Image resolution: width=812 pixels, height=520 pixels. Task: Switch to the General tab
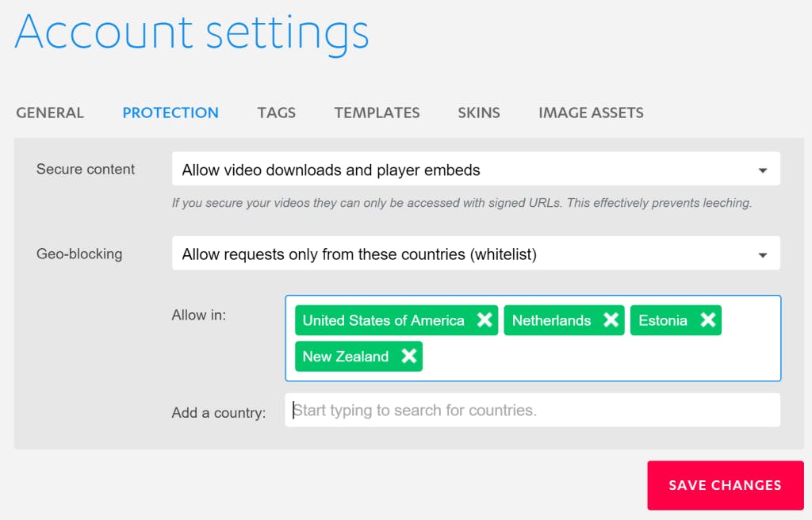(50, 113)
